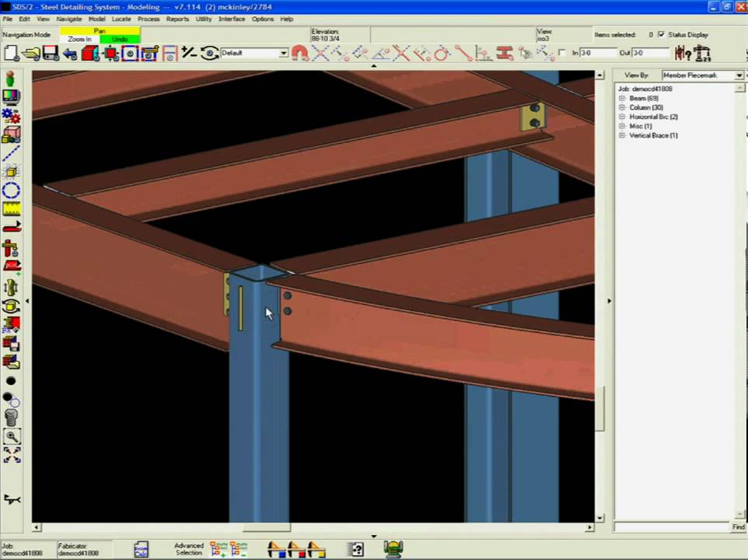Click the magnifying glass zoom icon

[12, 436]
